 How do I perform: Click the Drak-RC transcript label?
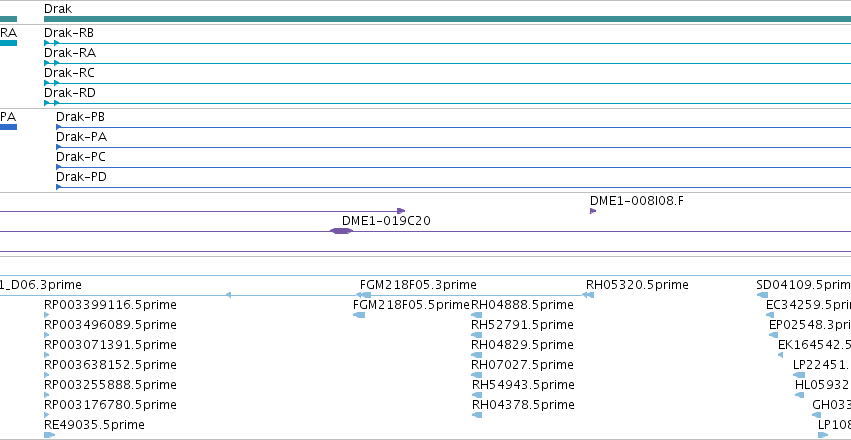69,73
